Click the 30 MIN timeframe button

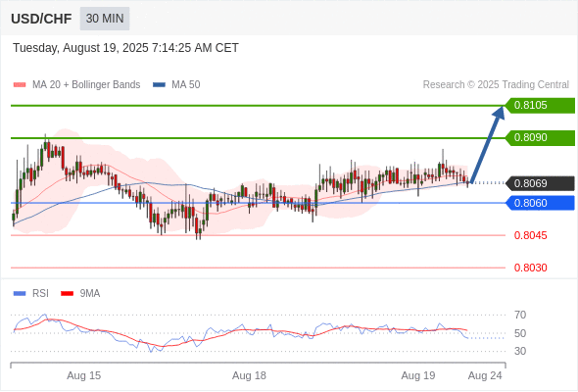105,19
